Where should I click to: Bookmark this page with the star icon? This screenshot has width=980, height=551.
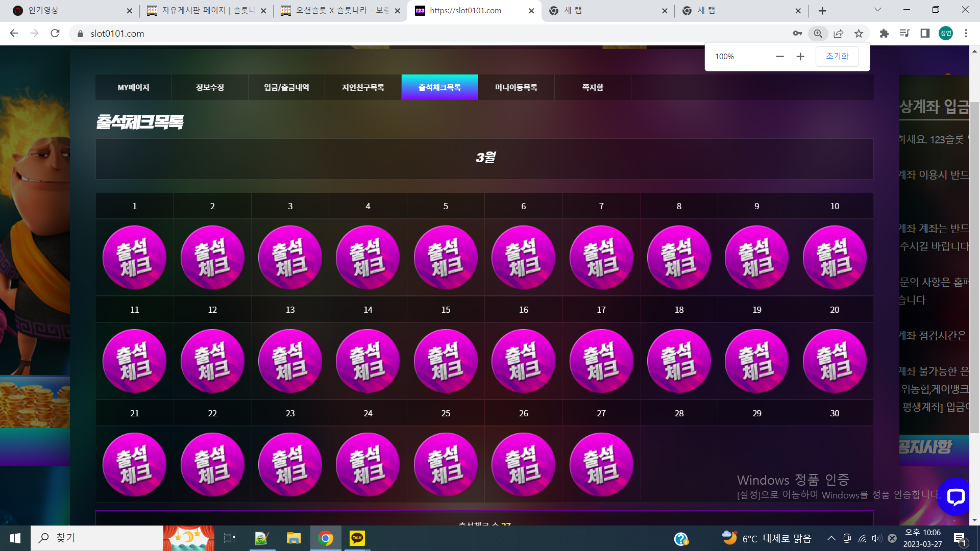pyautogui.click(x=859, y=34)
